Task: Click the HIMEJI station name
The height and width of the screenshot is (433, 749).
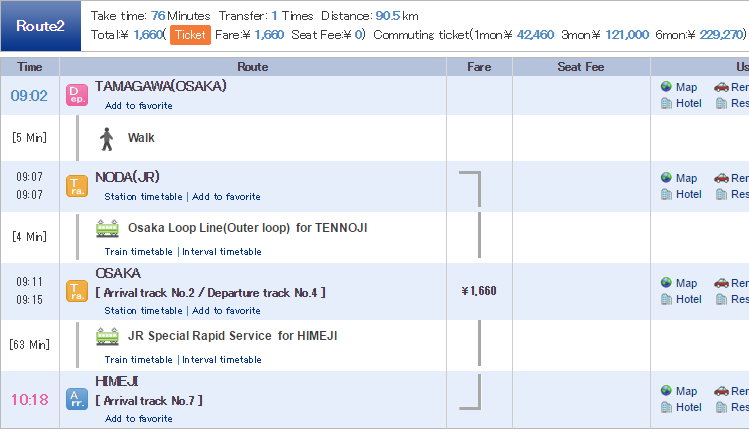Action: point(117,381)
